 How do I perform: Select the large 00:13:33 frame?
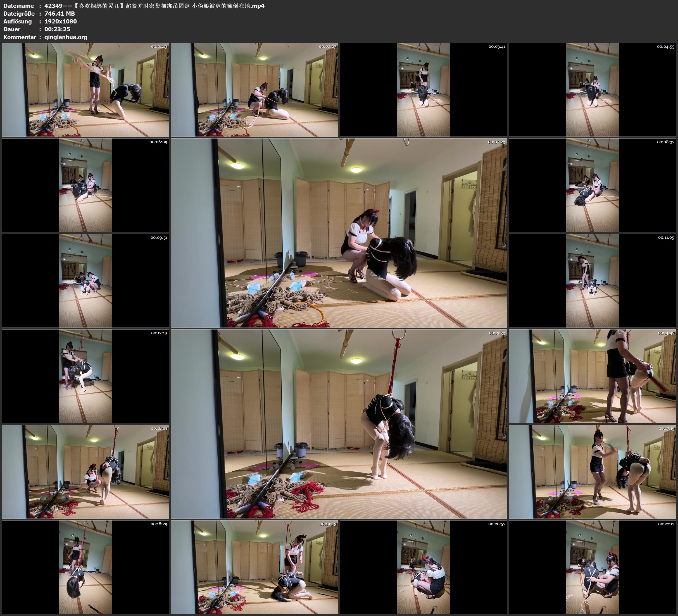click(339, 424)
